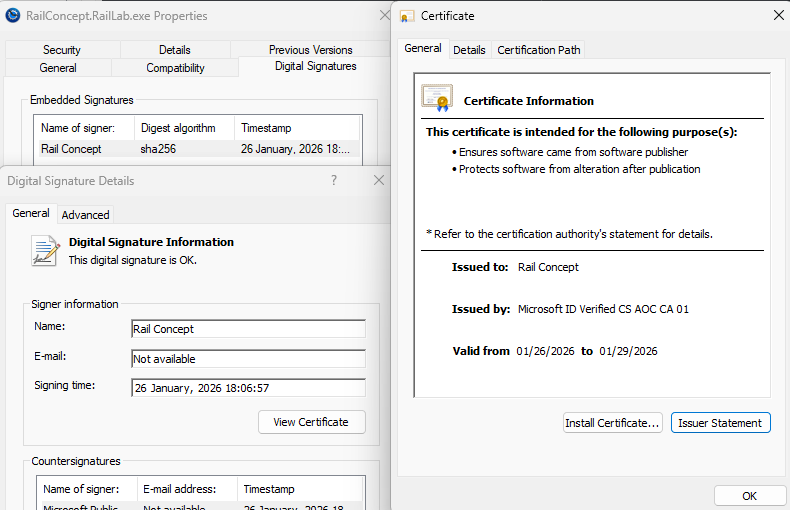790x510 pixels.
Task: Switch to the Compatibility tab
Action: tap(175, 68)
